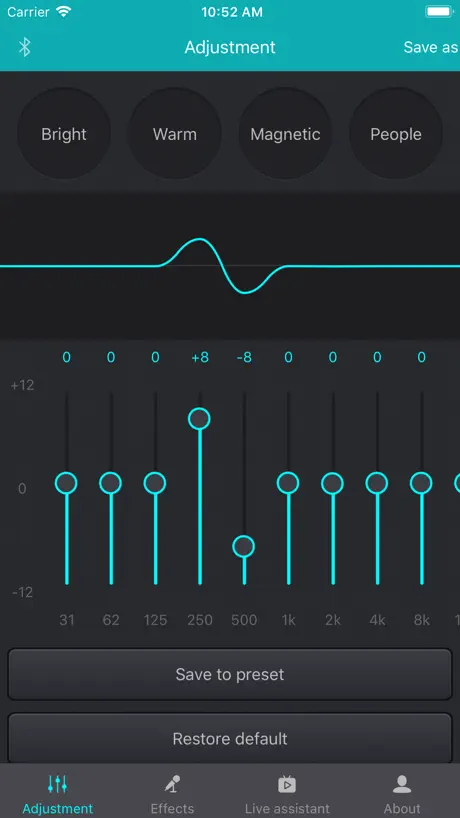
Task: Select the Magnetic preset
Action: click(x=285, y=134)
